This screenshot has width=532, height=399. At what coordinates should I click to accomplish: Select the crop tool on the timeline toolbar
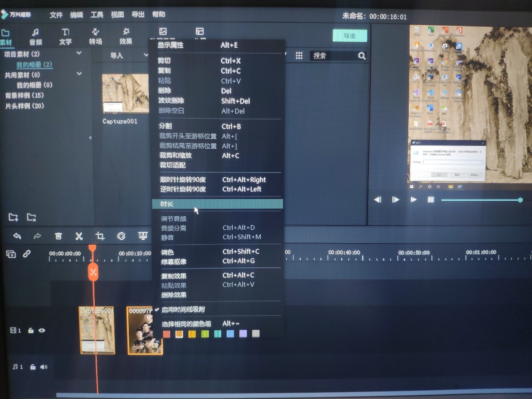point(100,236)
